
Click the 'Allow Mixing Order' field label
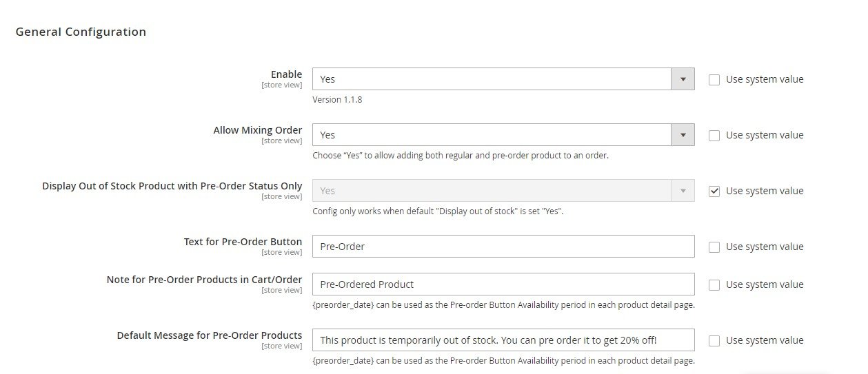point(257,130)
